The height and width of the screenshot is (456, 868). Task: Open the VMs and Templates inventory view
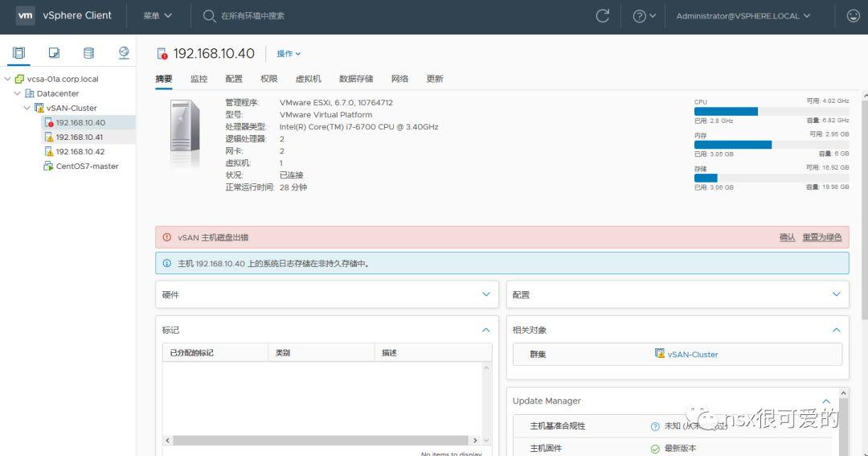tap(54, 52)
